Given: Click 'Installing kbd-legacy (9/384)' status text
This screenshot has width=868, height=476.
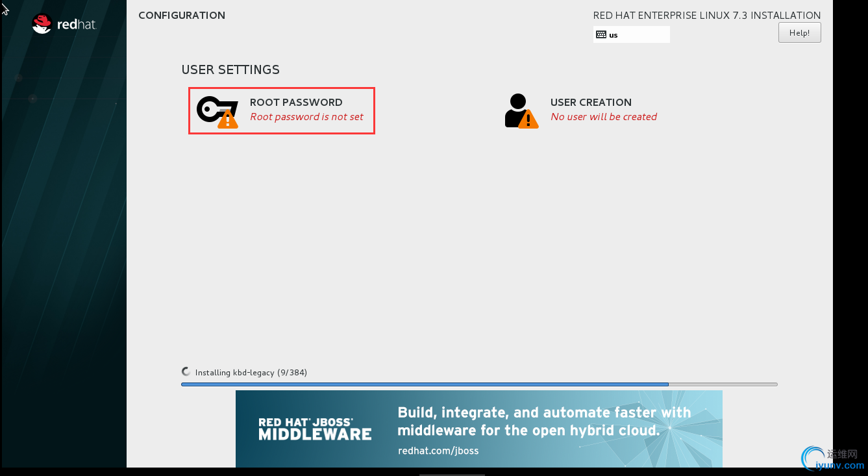Looking at the screenshot, I should (251, 373).
